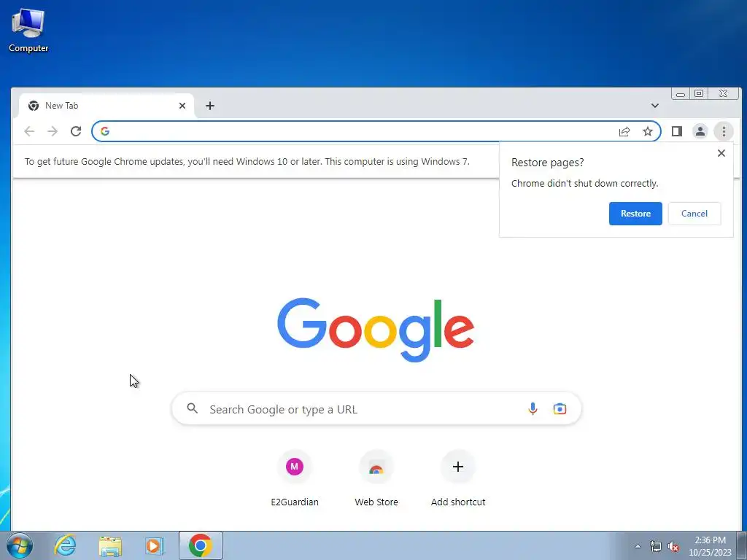Bookmark this tab with the star icon
The height and width of the screenshot is (560, 747).
pos(648,131)
